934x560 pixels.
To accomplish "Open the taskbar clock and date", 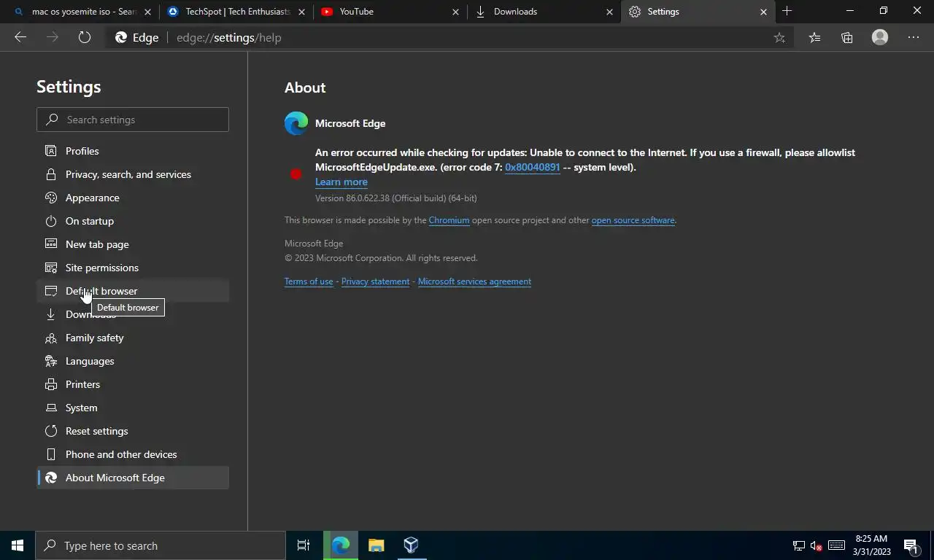I will tap(871, 545).
